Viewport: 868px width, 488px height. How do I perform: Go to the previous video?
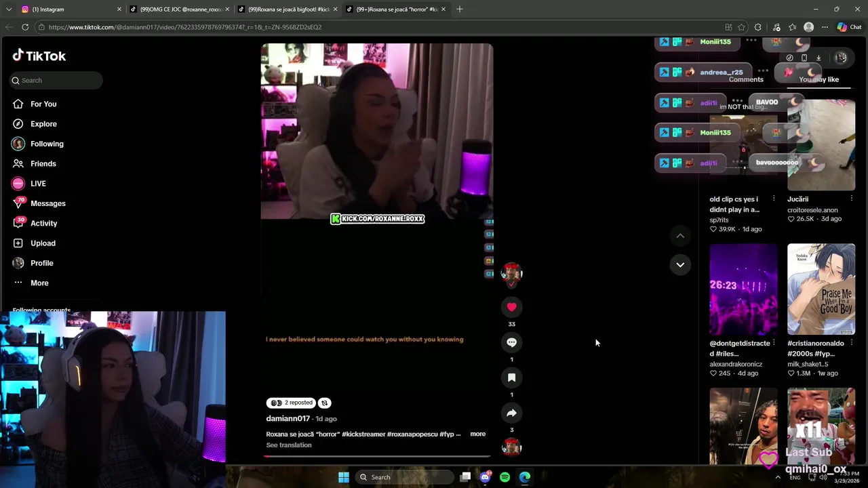[680, 236]
